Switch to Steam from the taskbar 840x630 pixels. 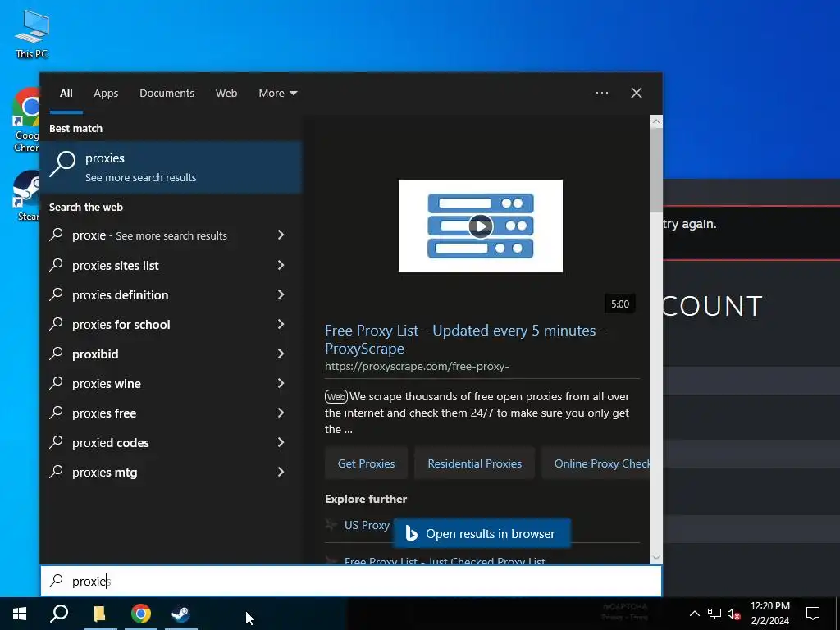pyautogui.click(x=180, y=614)
